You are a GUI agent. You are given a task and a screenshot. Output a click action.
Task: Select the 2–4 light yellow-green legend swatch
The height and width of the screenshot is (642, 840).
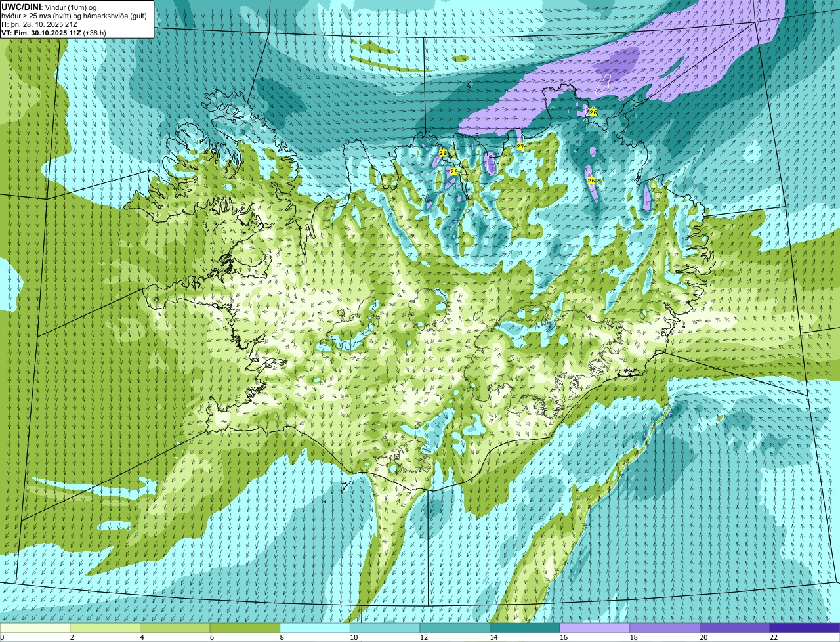[x=105, y=628]
